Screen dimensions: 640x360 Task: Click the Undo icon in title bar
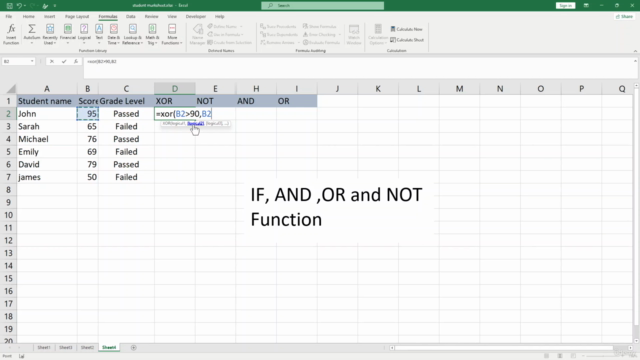[x=19, y=6]
